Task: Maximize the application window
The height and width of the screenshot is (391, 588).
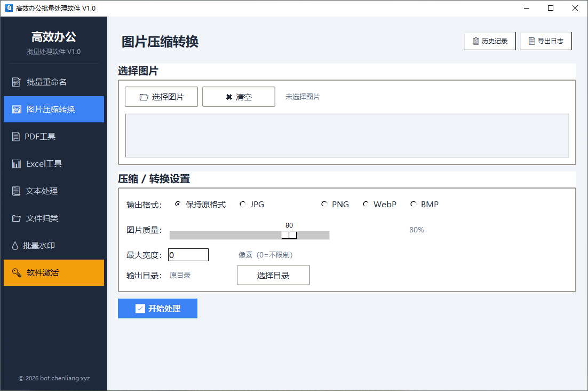Action: (551, 8)
